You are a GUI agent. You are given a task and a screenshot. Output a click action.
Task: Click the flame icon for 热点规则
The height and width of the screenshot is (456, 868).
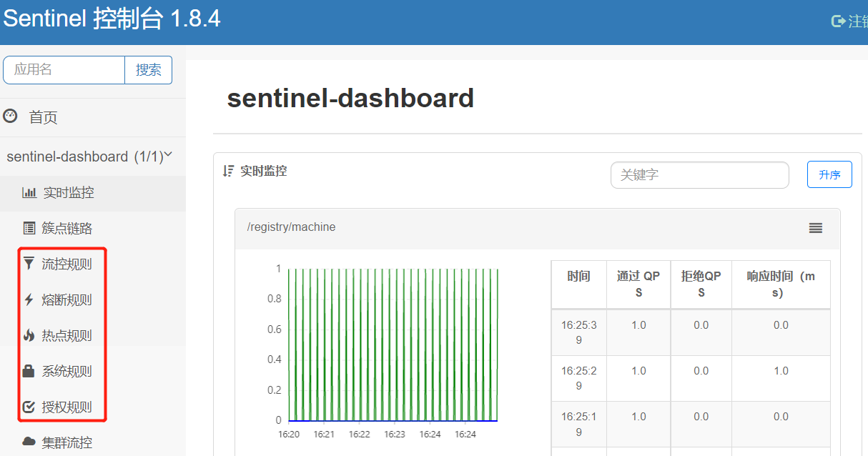click(x=29, y=335)
